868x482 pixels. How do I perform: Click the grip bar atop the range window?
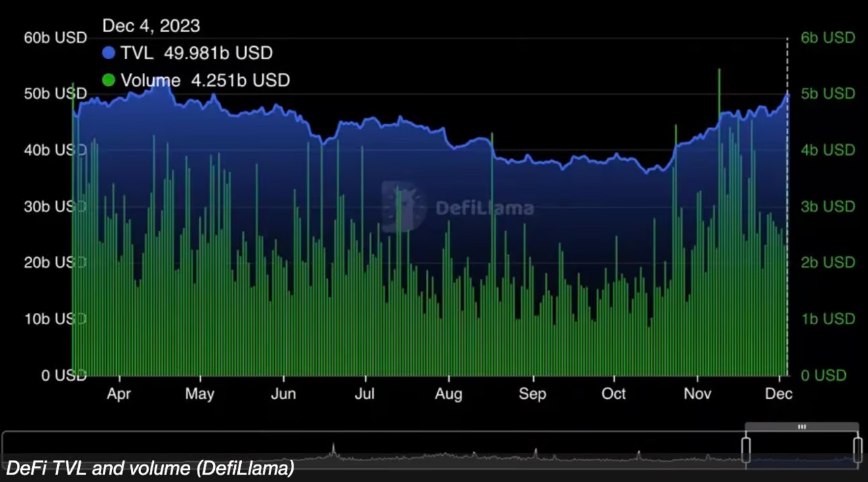801,426
